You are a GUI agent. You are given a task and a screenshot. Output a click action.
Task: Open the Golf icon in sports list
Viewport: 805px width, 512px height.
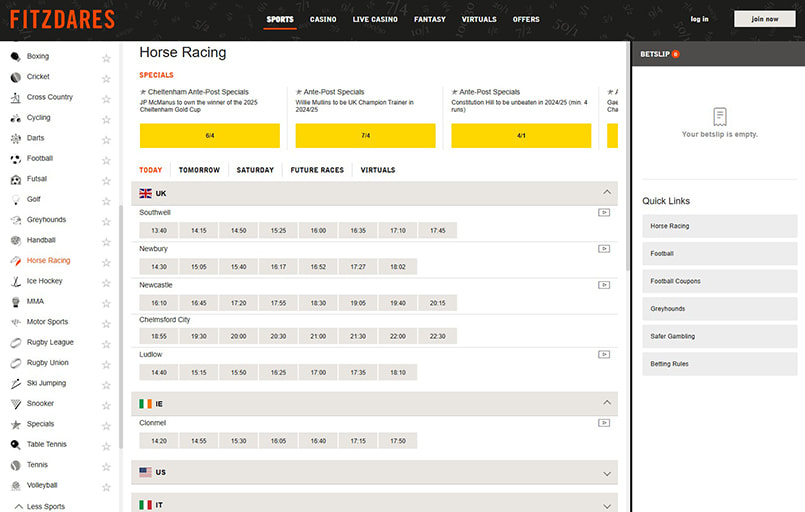(16, 199)
